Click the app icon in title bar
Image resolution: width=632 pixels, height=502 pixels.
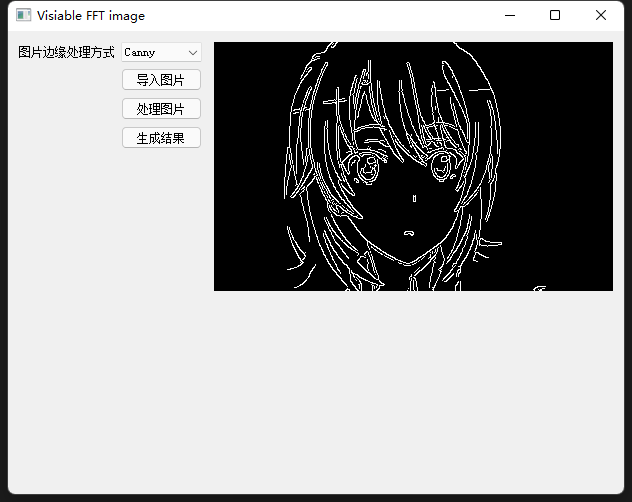[x=23, y=15]
